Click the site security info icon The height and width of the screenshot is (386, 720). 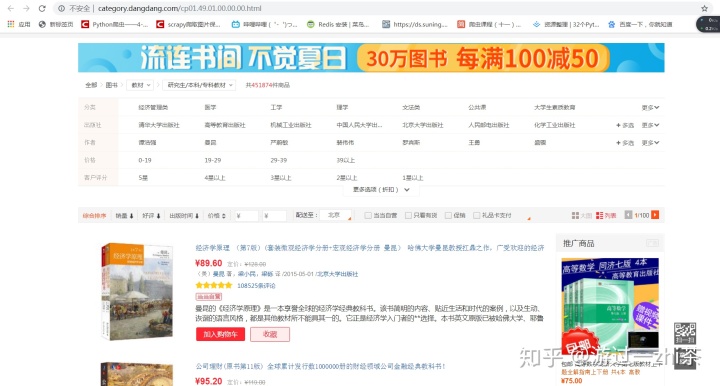point(61,8)
